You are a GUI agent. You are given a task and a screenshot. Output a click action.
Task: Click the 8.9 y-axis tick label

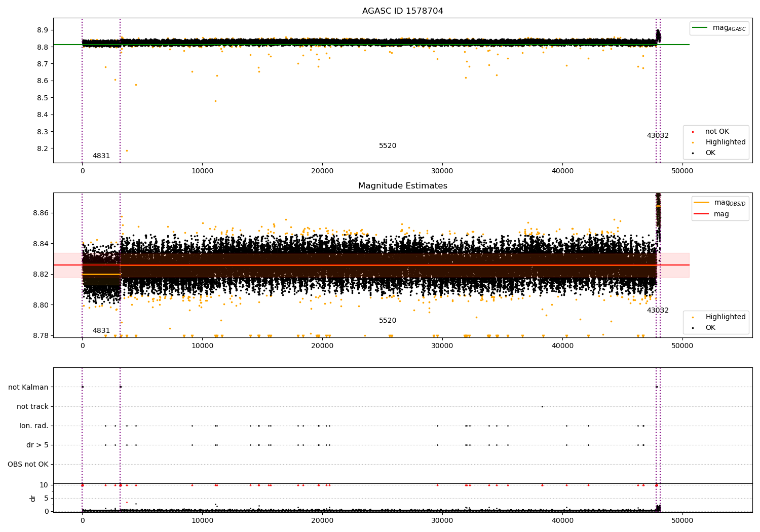[x=43, y=30]
